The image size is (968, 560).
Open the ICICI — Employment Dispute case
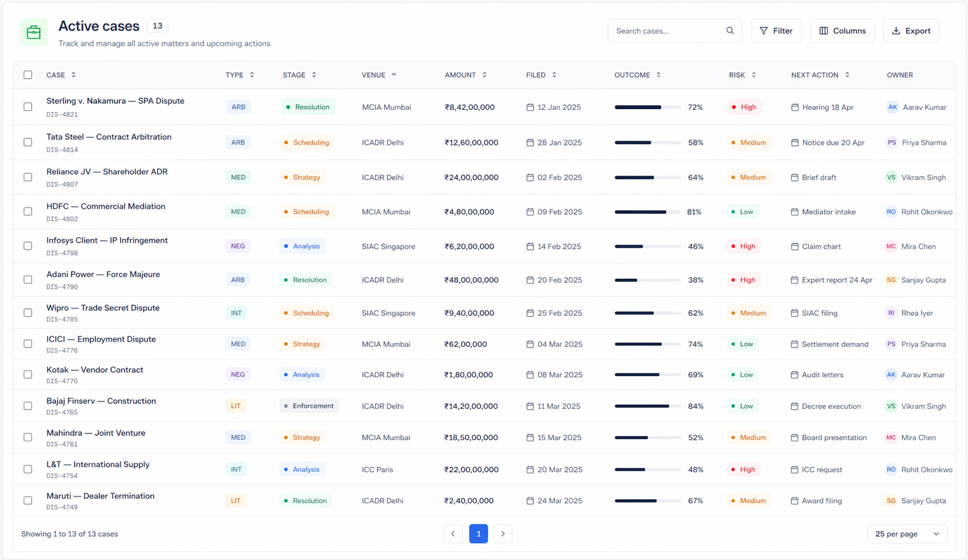tap(101, 339)
